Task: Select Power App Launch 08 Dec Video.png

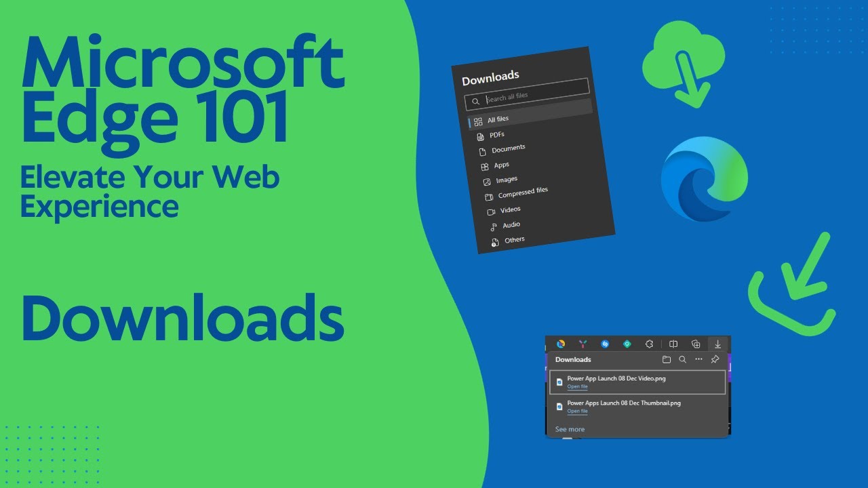Action: [637, 382]
